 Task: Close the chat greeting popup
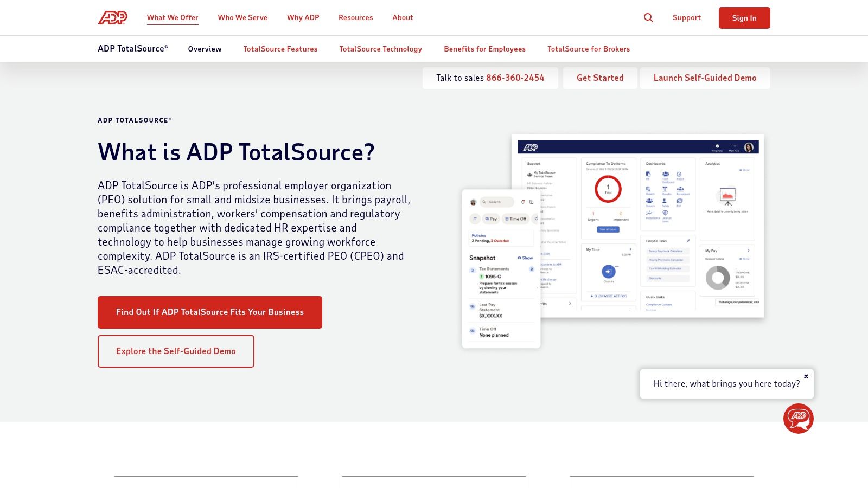pyautogui.click(x=806, y=376)
